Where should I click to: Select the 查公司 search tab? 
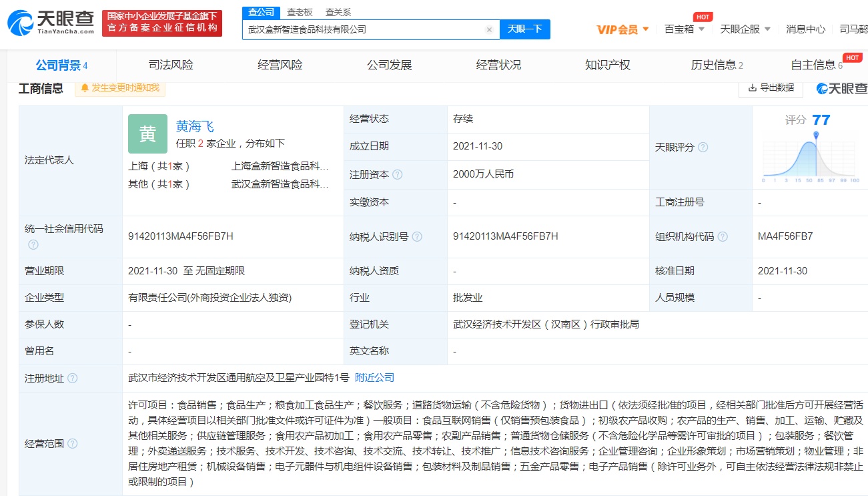[261, 12]
